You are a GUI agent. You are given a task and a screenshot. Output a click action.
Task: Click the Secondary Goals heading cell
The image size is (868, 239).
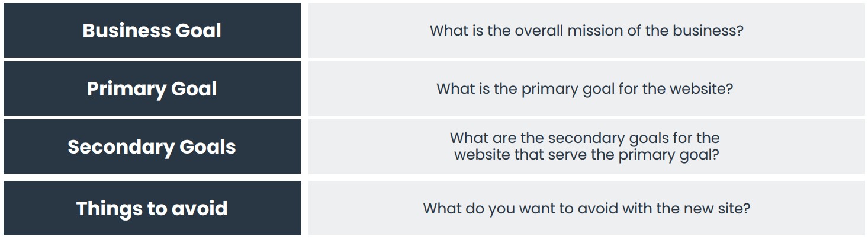click(152, 147)
